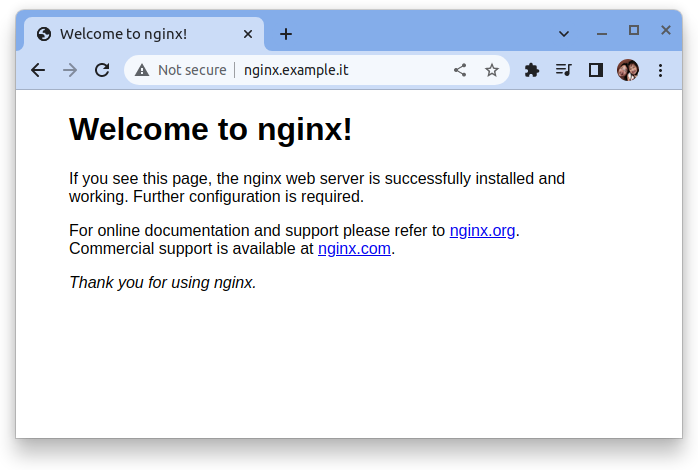The width and height of the screenshot is (698, 470).
Task: Click the forward navigation arrow
Action: [70, 70]
